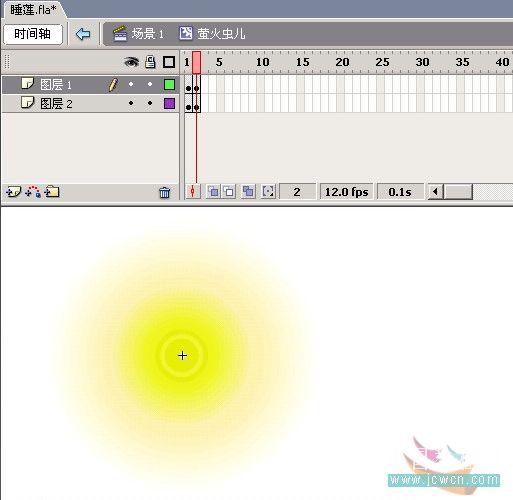Click the 时间轴 timeline toggle button
Screen dimensions: 513x500
click(x=33, y=34)
